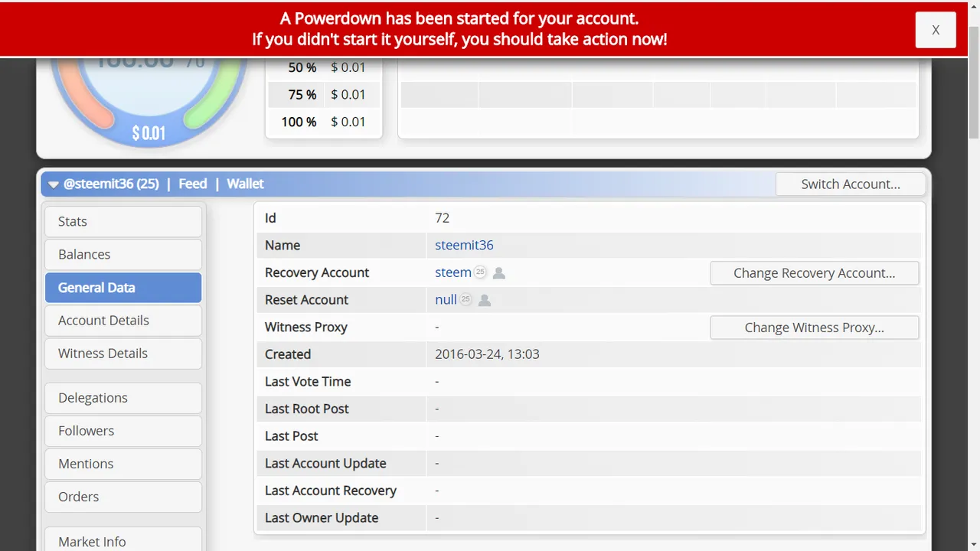Open the Wallet link
980x551 pixels.
click(x=245, y=184)
